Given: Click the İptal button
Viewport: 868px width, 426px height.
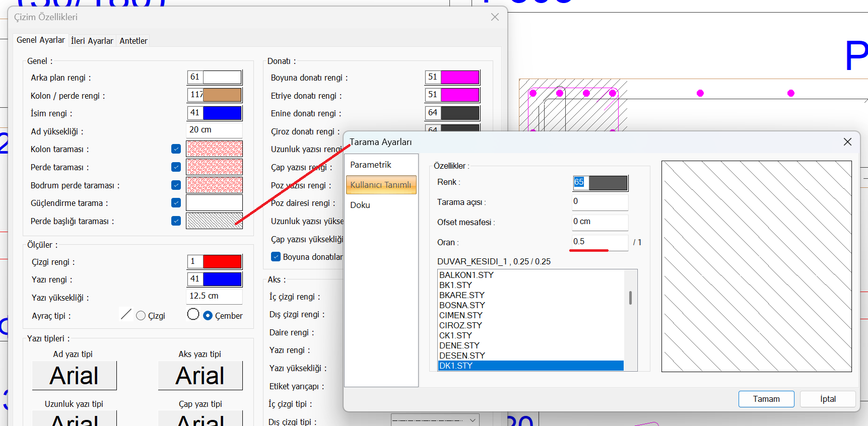Looking at the screenshot, I should pos(827,399).
